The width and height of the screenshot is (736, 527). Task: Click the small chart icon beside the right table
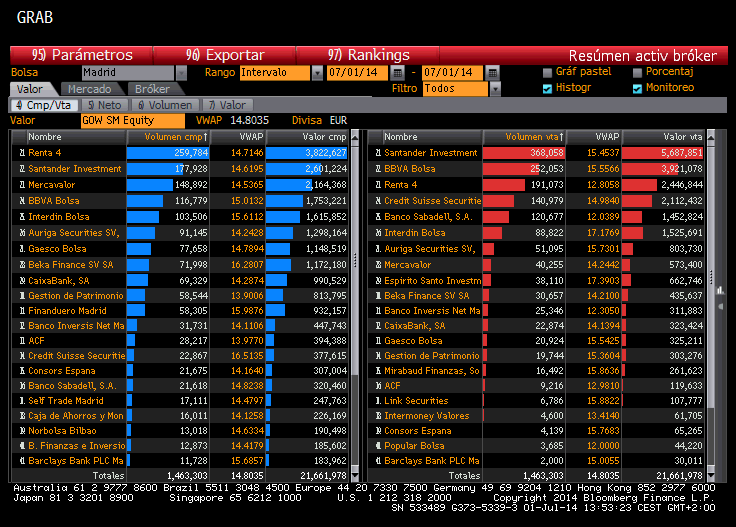(x=721, y=290)
